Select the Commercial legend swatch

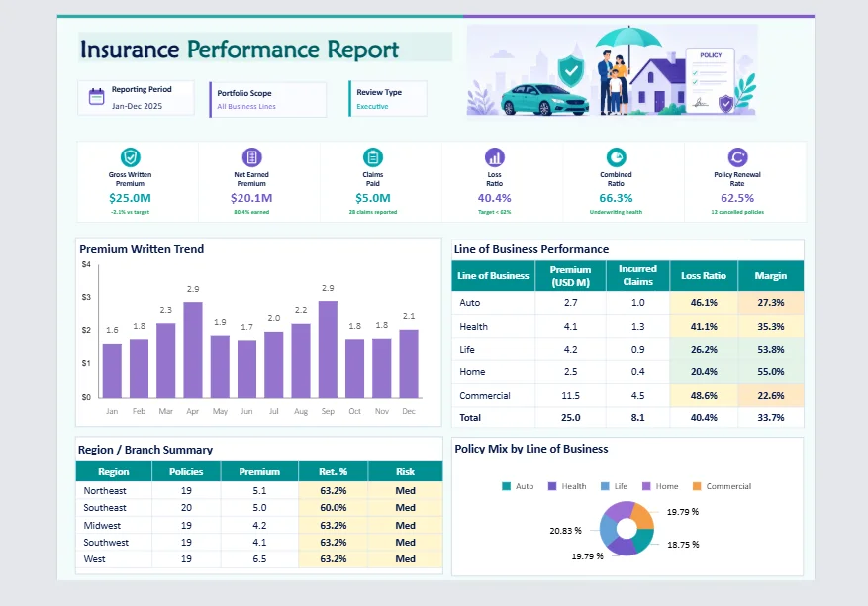click(x=697, y=486)
